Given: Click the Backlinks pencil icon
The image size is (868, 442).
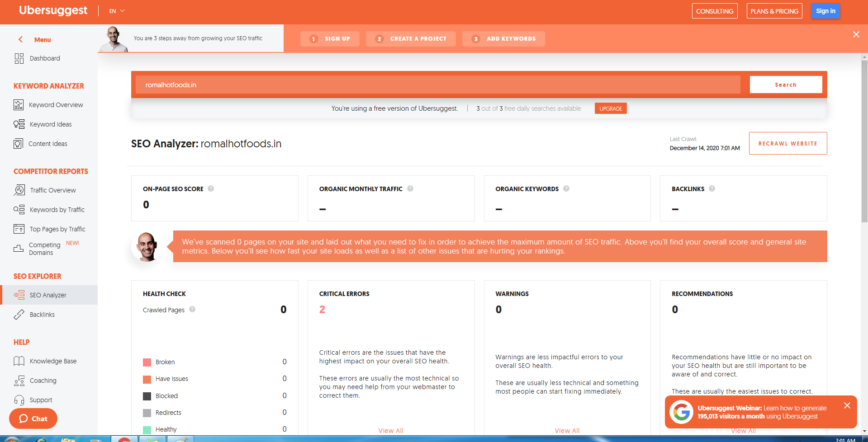Looking at the screenshot, I should [19, 315].
